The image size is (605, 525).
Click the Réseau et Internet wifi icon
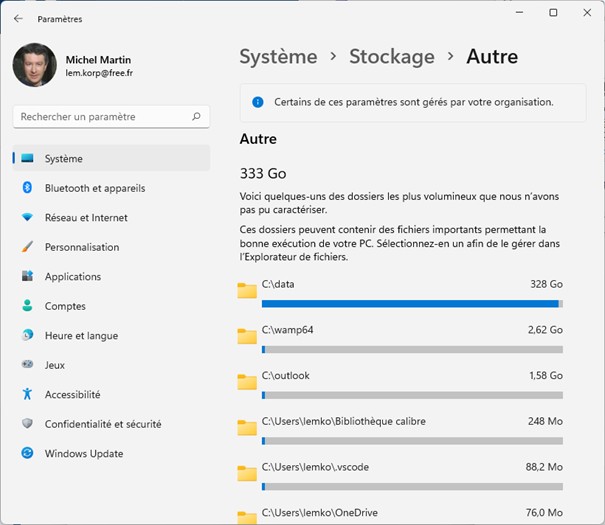pyautogui.click(x=27, y=217)
